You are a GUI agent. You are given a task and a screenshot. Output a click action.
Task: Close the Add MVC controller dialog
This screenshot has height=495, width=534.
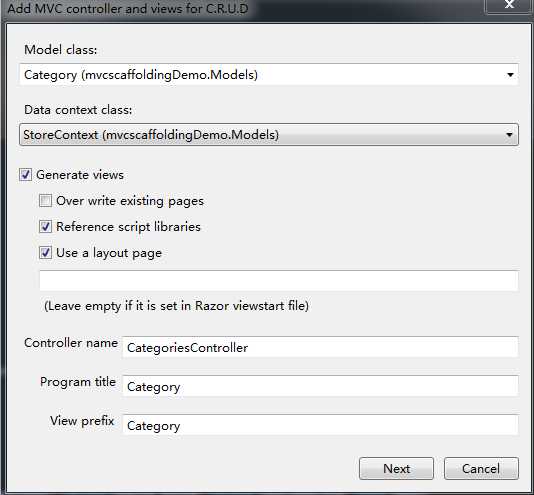pos(509,5)
